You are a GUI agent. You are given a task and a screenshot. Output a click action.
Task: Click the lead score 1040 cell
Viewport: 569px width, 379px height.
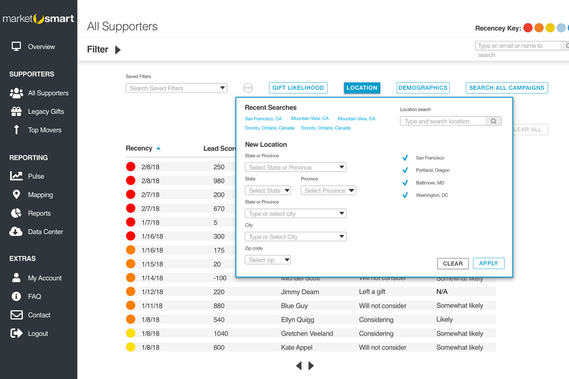coord(221,334)
